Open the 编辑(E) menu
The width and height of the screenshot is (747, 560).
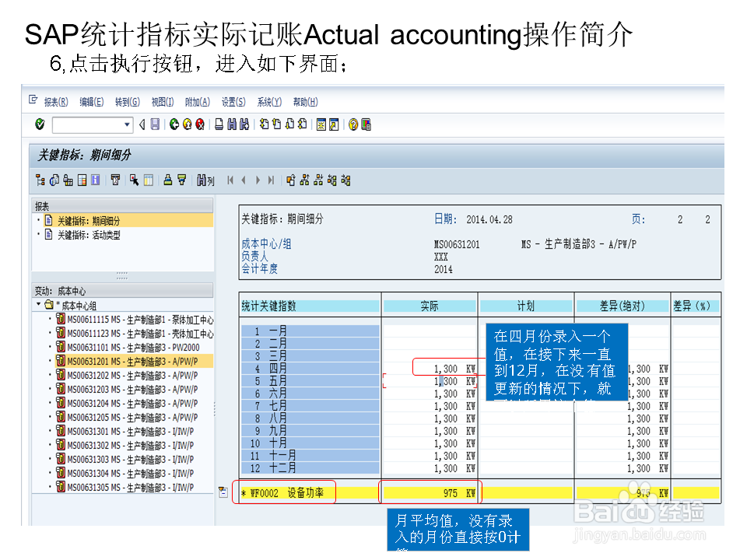[x=92, y=102]
